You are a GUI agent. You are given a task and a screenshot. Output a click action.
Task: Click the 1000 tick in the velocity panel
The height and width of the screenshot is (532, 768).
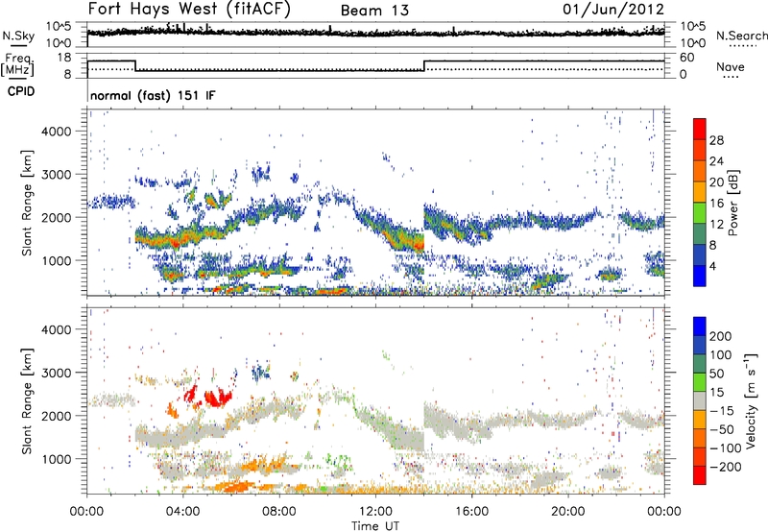[57, 458]
